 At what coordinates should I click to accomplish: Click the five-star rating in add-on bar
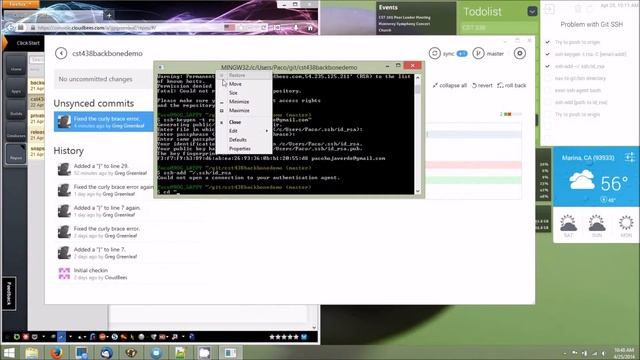[x=284, y=337]
